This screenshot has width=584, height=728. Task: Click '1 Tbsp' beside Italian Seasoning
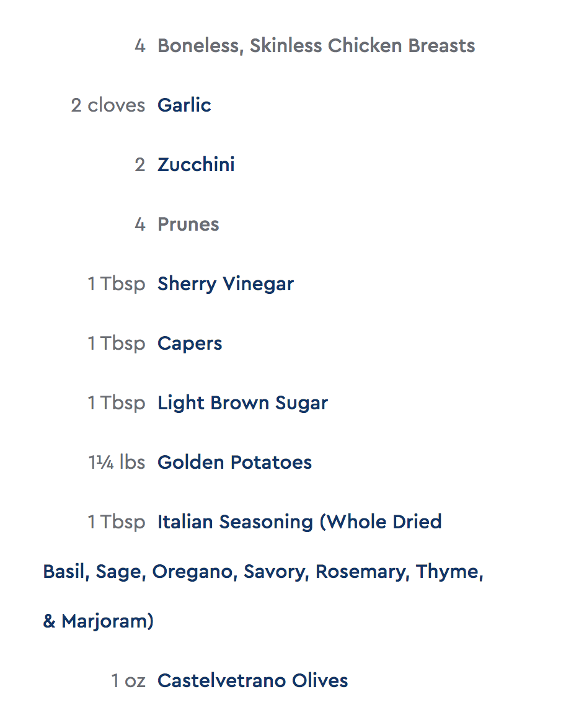coord(117,522)
